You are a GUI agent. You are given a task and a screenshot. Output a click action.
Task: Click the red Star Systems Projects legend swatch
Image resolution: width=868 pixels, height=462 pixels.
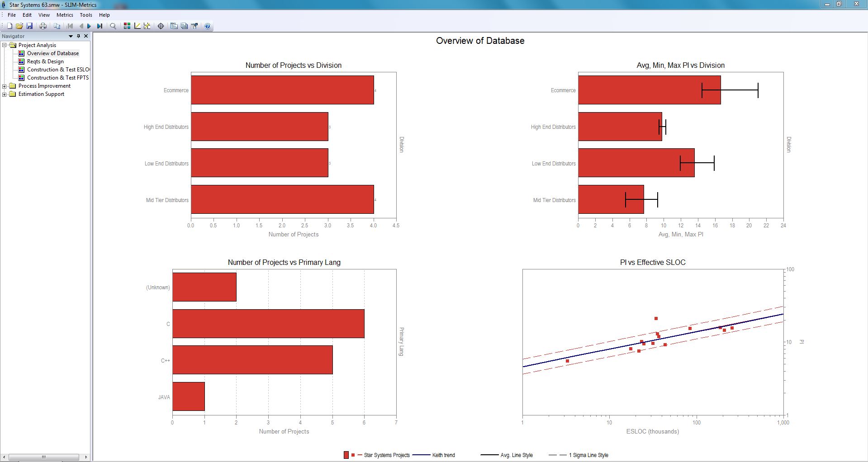pos(346,455)
